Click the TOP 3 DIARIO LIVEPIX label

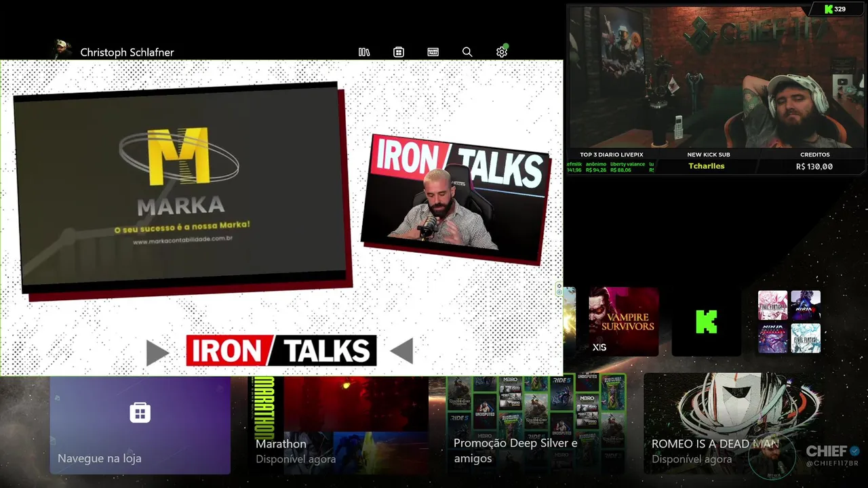610,155
